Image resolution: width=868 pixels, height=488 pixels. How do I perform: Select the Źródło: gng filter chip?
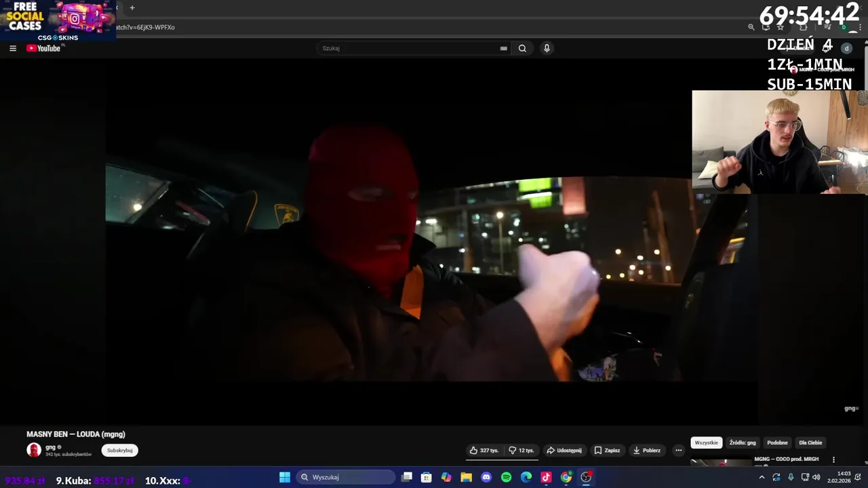(x=743, y=443)
